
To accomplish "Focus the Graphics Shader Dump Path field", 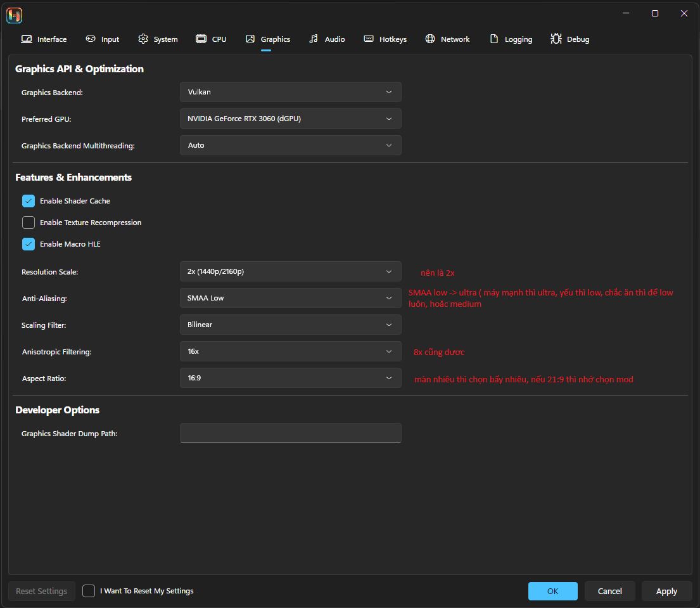I will [290, 433].
